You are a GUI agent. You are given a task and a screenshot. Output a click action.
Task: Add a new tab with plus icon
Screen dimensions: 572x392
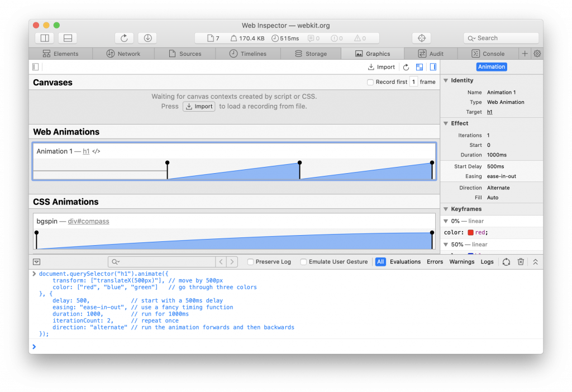525,54
